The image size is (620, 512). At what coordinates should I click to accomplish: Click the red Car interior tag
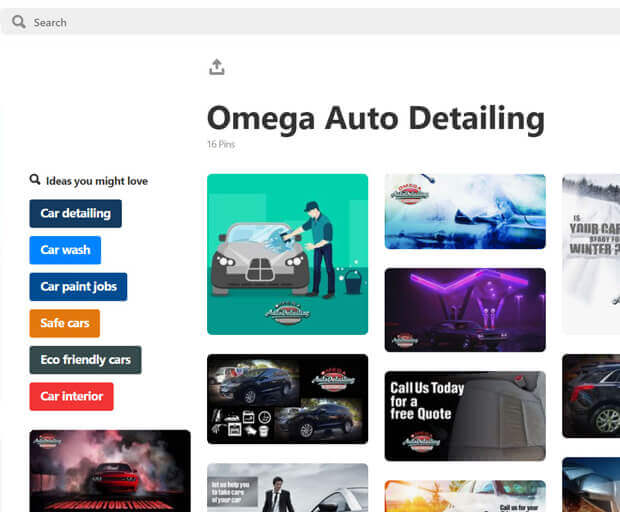pos(71,396)
